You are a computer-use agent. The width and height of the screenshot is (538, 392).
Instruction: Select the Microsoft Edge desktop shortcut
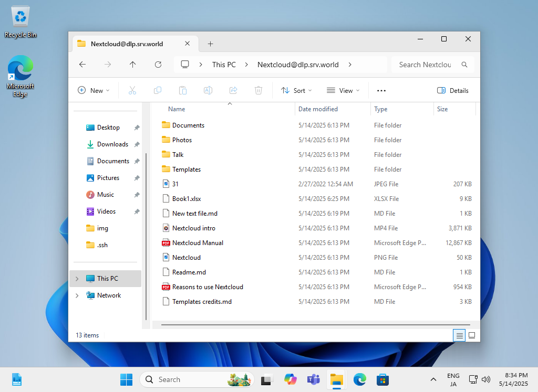pyautogui.click(x=20, y=76)
